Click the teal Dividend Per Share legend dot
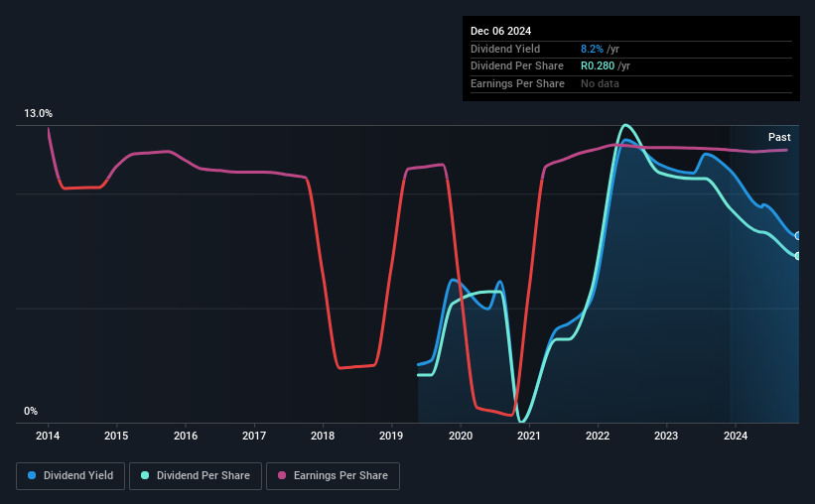Viewport: 815px width, 504px height. (145, 475)
